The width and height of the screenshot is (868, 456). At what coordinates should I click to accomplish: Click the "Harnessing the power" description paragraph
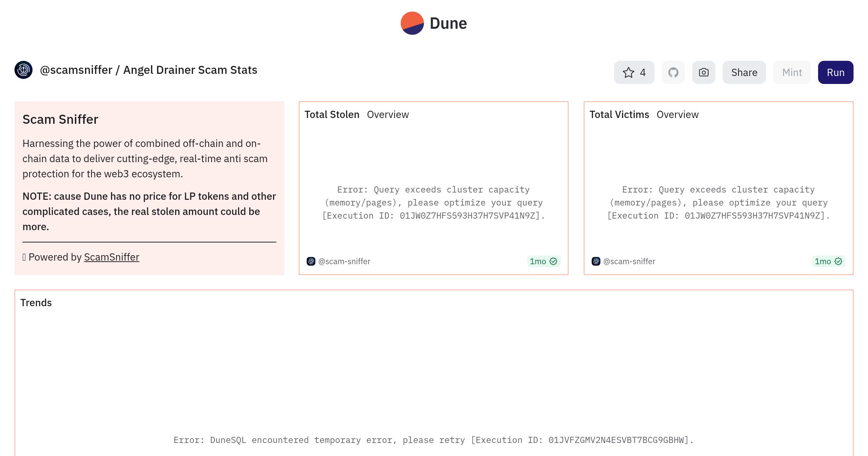point(145,159)
